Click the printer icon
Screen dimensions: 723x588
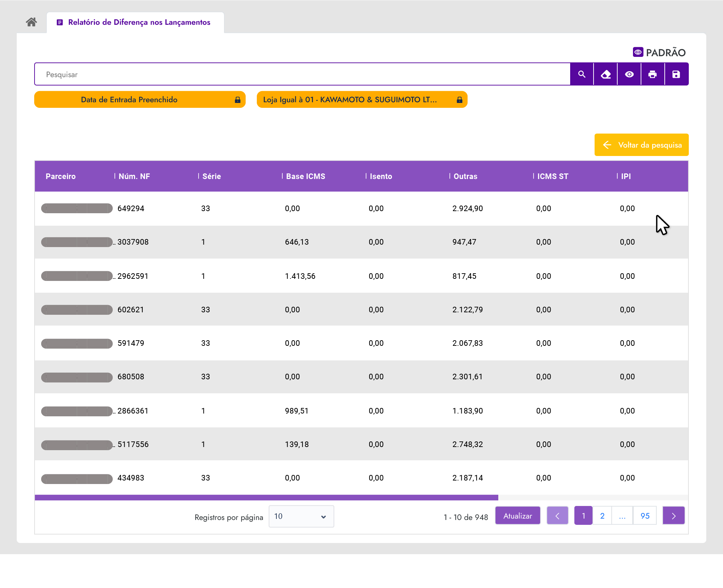[653, 74]
